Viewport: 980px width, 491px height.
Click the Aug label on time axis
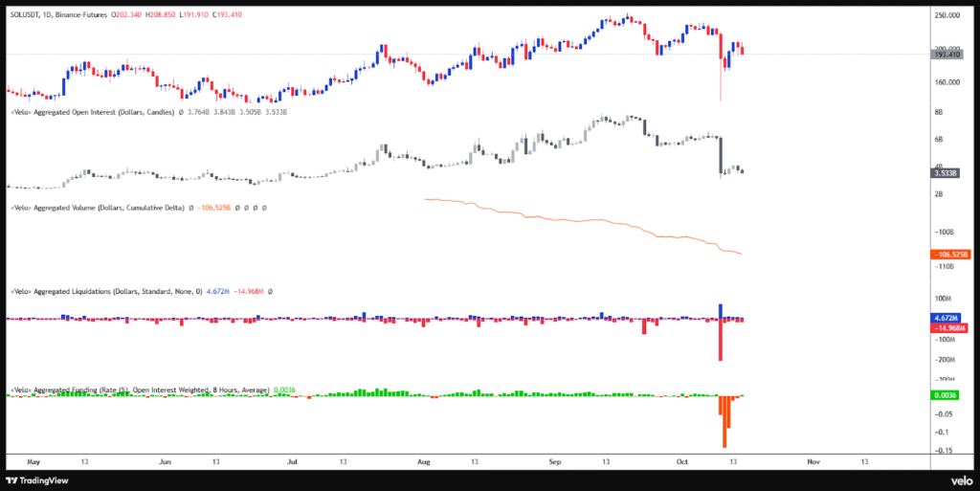point(423,460)
